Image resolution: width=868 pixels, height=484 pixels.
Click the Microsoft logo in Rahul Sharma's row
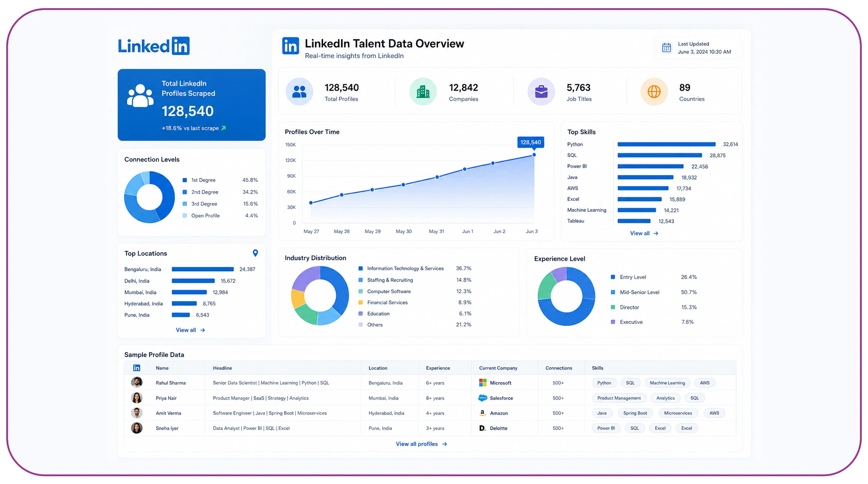[x=483, y=383]
